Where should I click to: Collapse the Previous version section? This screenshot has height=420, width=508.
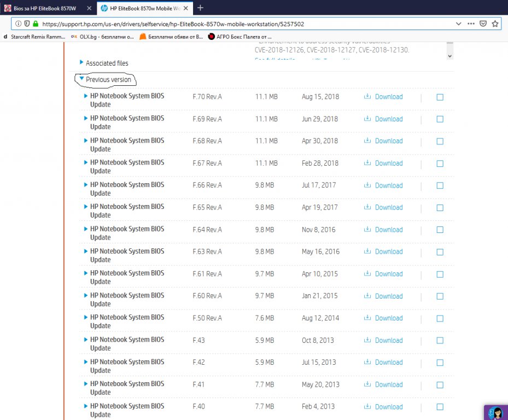(x=82, y=79)
